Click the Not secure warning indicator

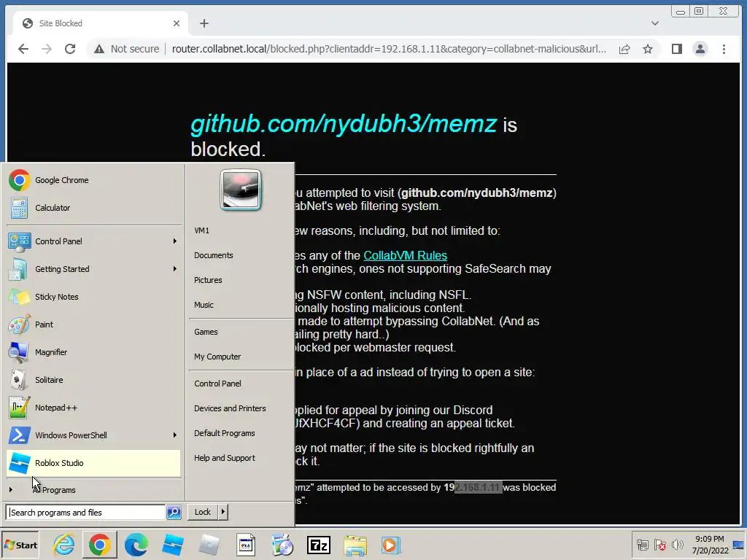point(127,49)
